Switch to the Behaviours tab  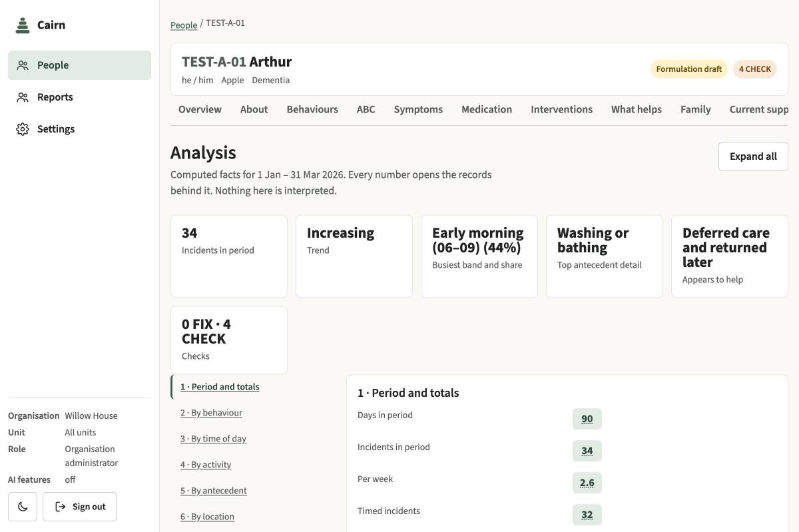tap(312, 109)
